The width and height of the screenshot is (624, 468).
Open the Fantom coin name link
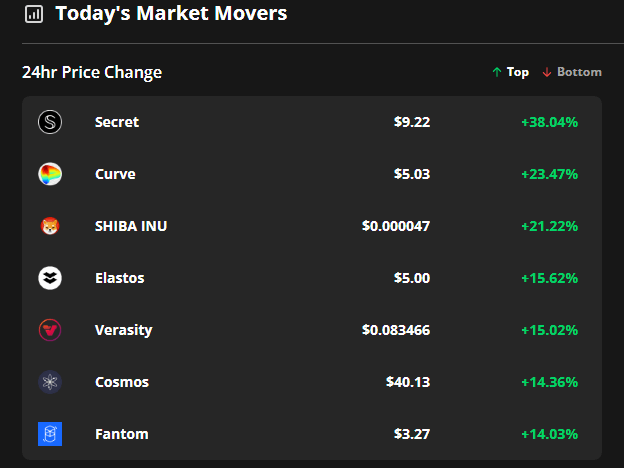point(121,434)
